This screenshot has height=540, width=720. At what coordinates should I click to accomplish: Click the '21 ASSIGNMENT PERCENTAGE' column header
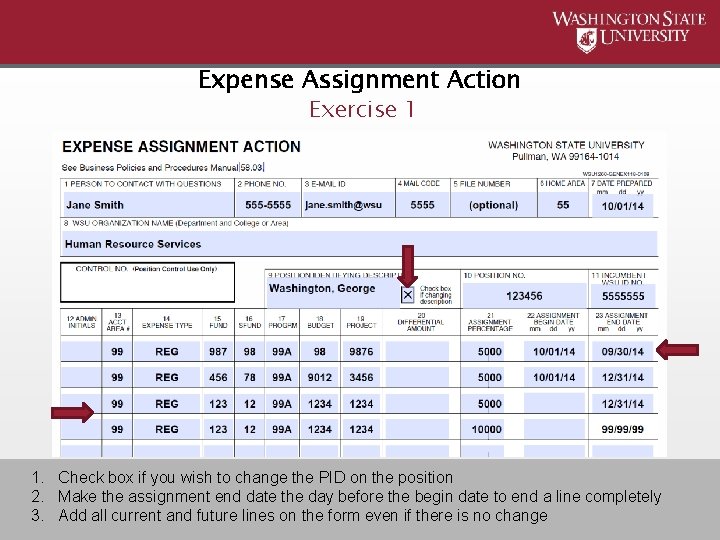tap(490, 322)
